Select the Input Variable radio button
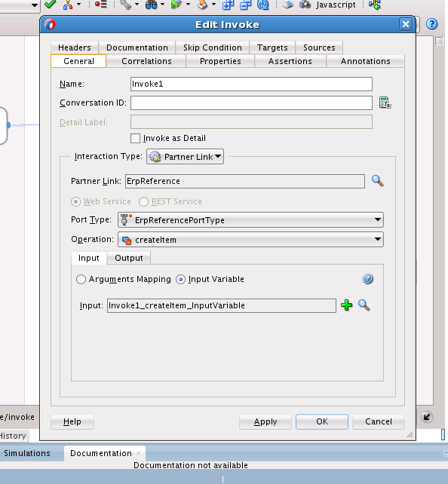Screen dimensions: 448x484 click(x=180, y=280)
